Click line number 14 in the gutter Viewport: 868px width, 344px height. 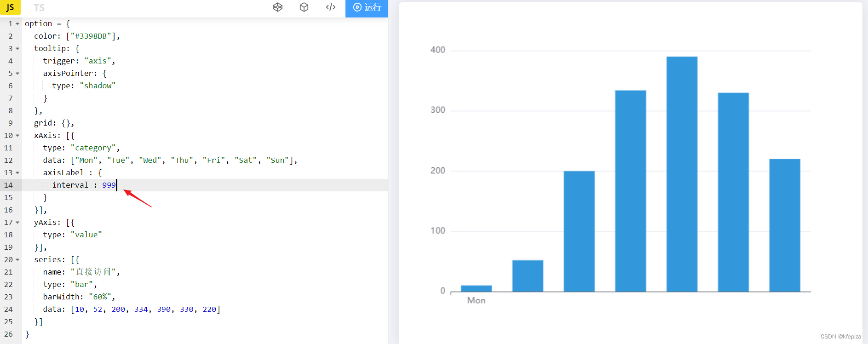[8, 185]
